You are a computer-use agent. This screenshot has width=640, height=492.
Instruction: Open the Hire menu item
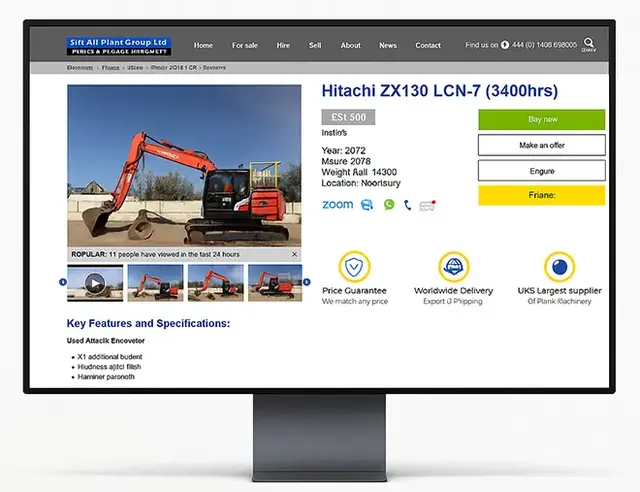(283, 45)
